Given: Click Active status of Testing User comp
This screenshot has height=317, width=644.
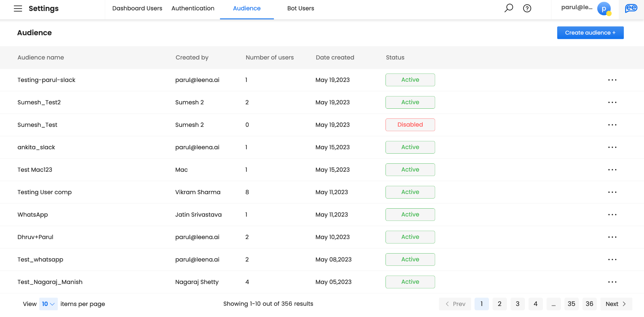Looking at the screenshot, I should point(410,192).
